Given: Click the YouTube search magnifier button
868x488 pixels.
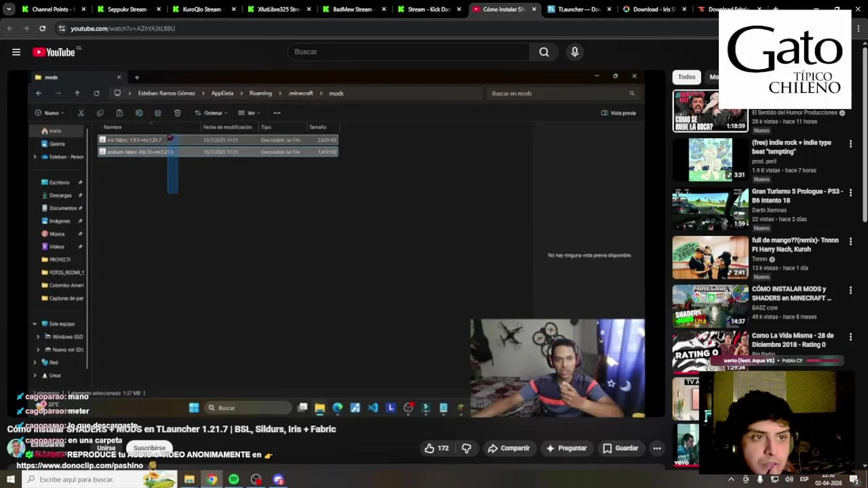Looking at the screenshot, I should (544, 52).
